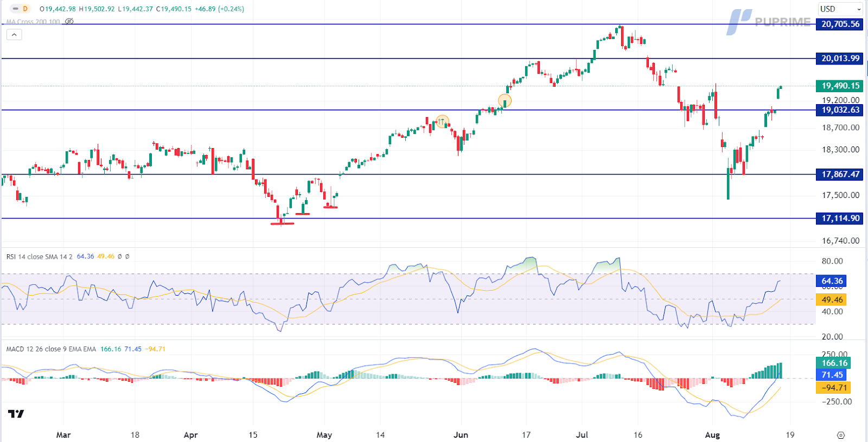Click the MACD histogram label 166.16

point(834,363)
